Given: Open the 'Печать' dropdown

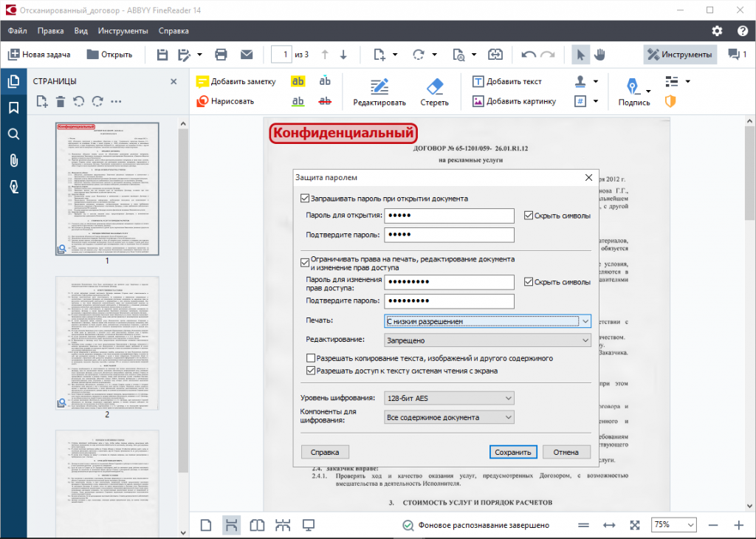Looking at the screenshot, I should click(487, 321).
